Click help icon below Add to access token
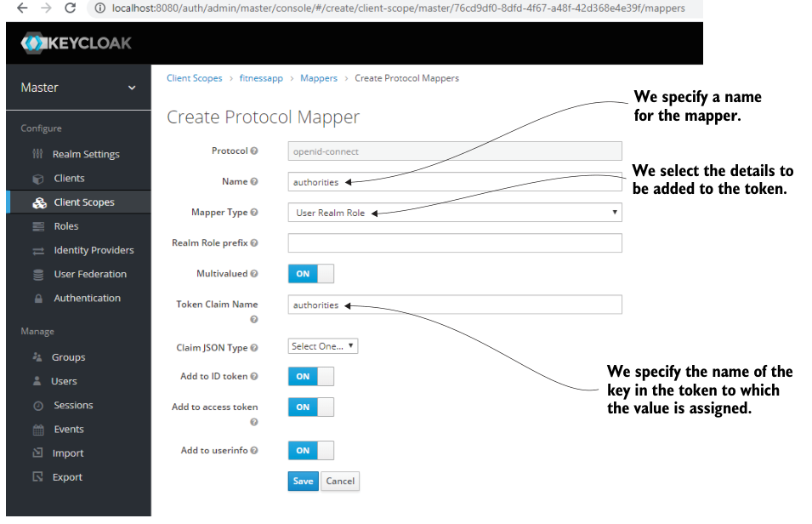Viewport: 812px width, 524px height. 254,422
